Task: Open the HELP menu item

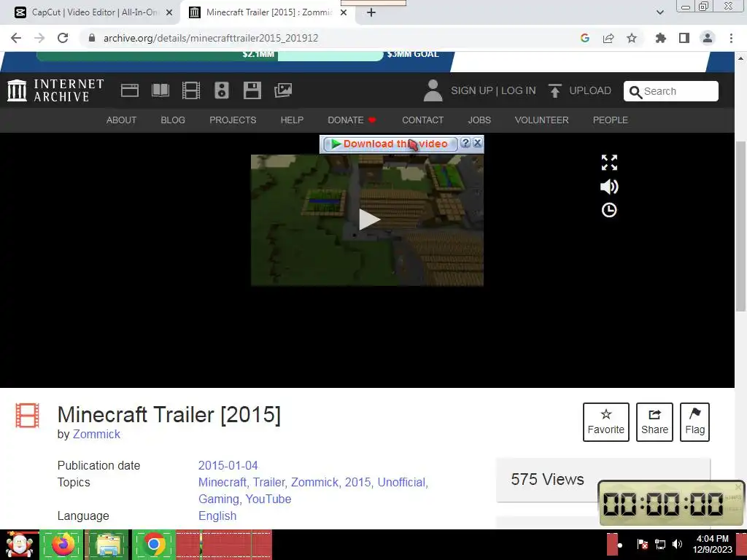Action: pos(292,120)
